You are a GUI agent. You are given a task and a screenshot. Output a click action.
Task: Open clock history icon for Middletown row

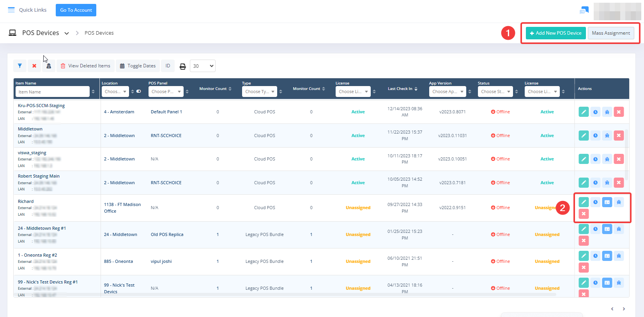point(595,136)
